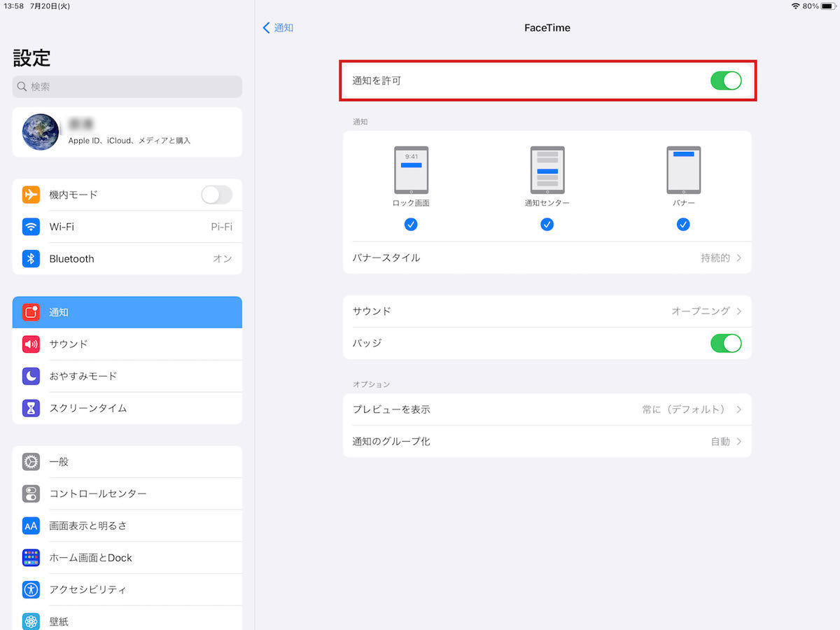Tap the red 通知 notifications icon
The width and height of the screenshot is (840, 630).
[31, 312]
